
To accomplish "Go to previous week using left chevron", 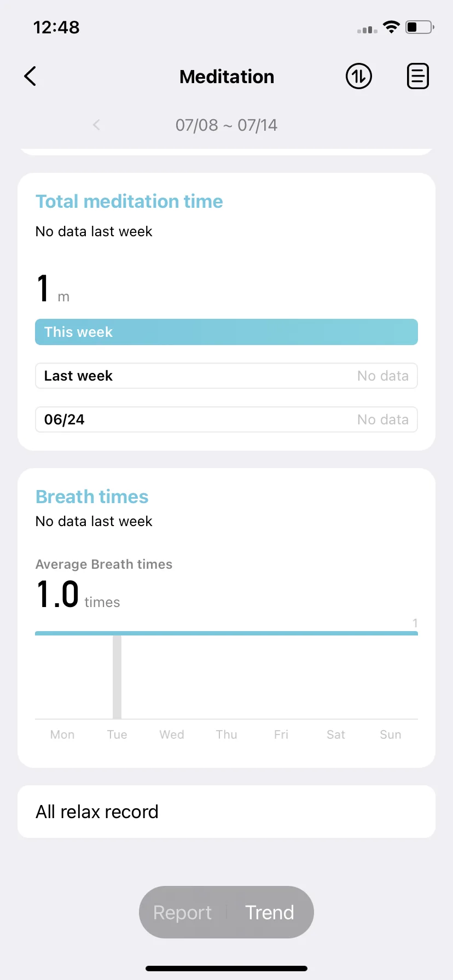I will (x=96, y=125).
